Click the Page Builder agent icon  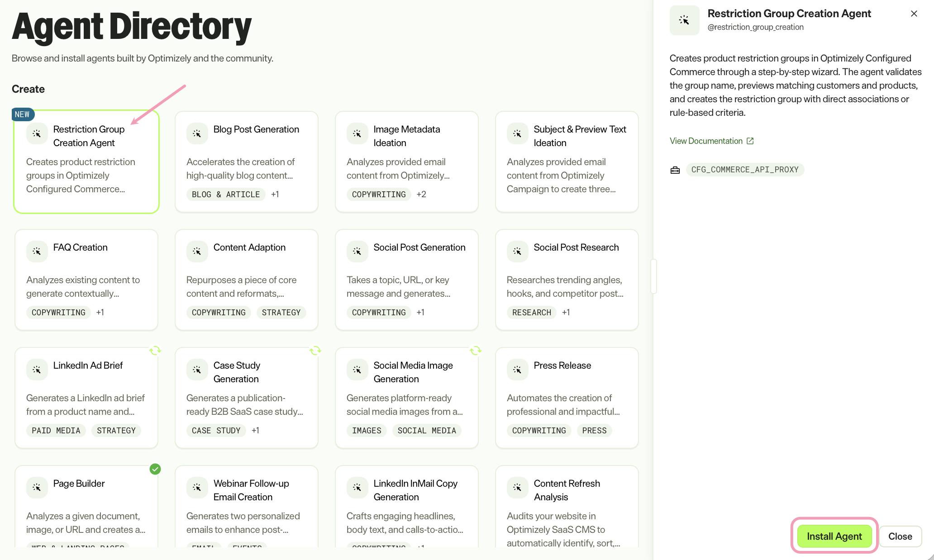coord(37,488)
